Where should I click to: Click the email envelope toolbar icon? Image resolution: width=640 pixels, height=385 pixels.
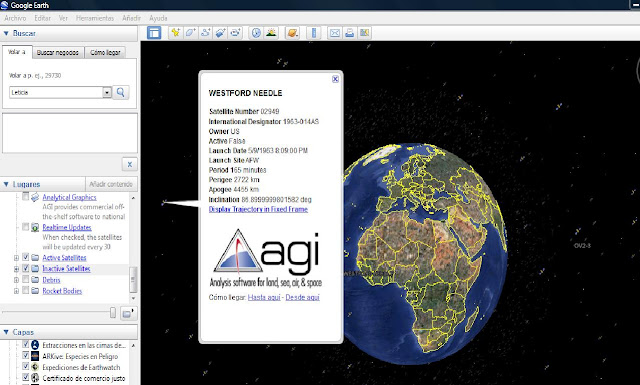point(335,33)
